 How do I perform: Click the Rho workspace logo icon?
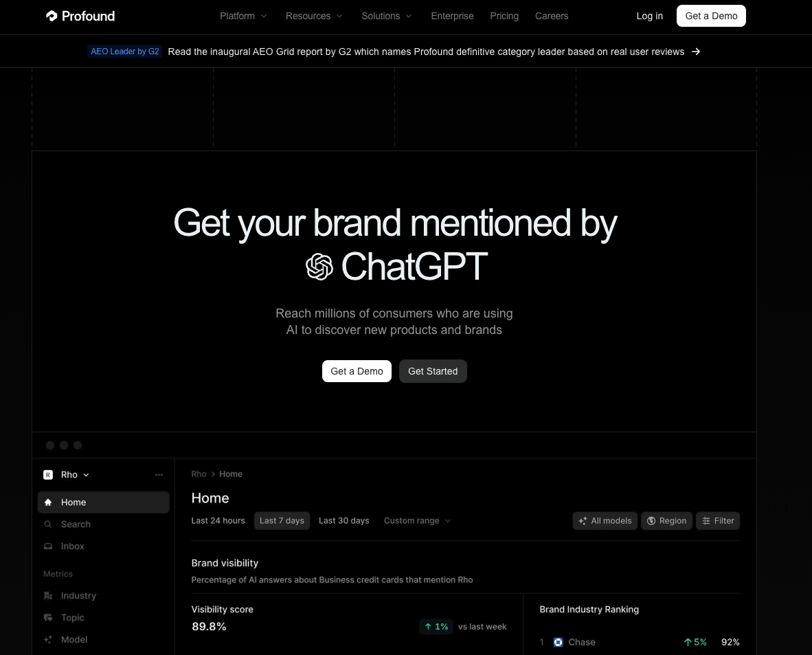(x=48, y=475)
